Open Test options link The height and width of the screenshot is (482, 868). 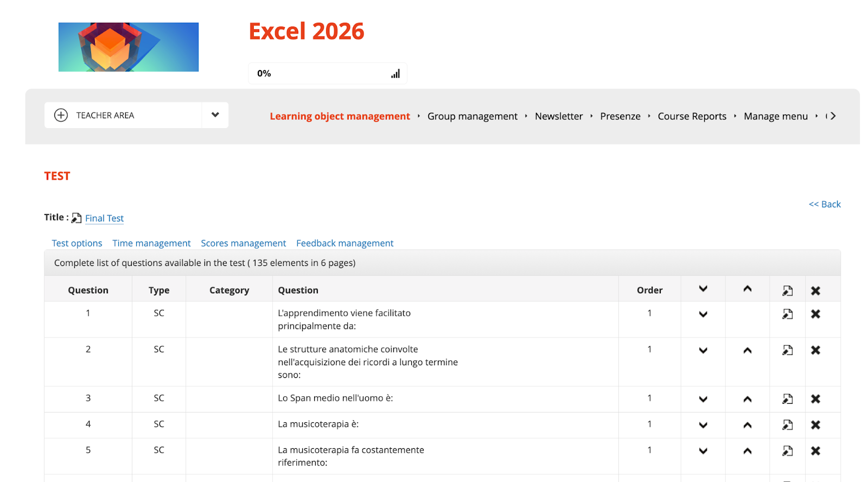(77, 243)
